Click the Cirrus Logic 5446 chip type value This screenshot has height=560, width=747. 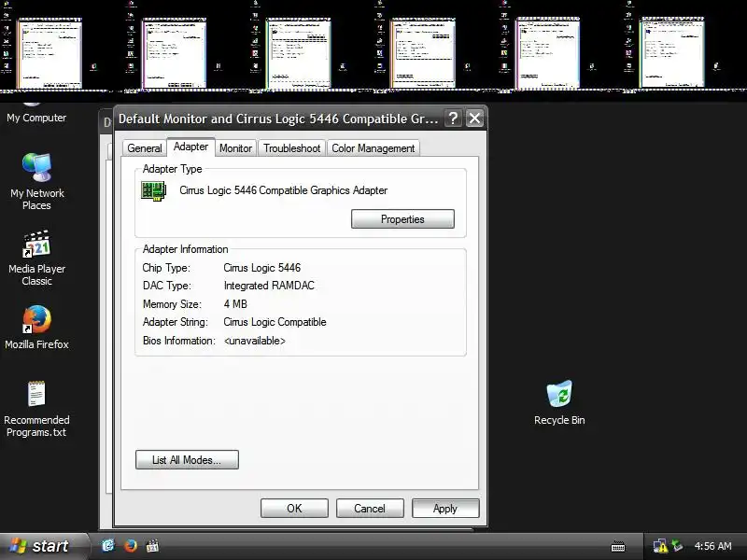click(x=262, y=268)
